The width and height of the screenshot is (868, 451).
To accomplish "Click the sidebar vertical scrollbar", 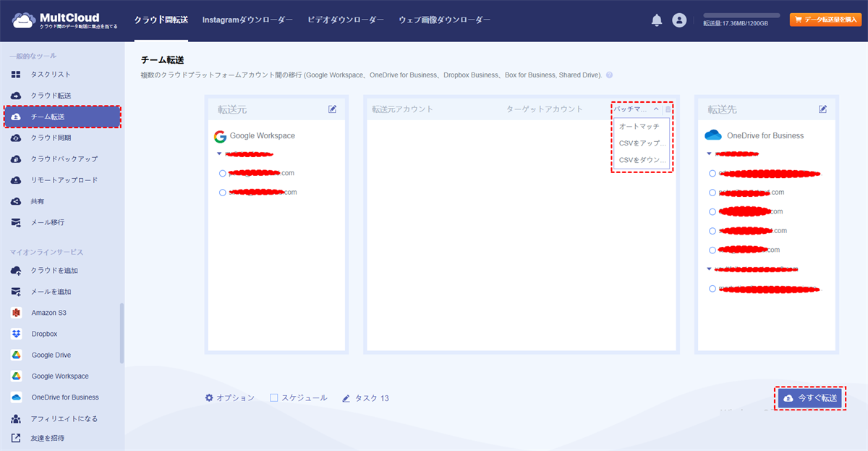I will tap(122, 333).
